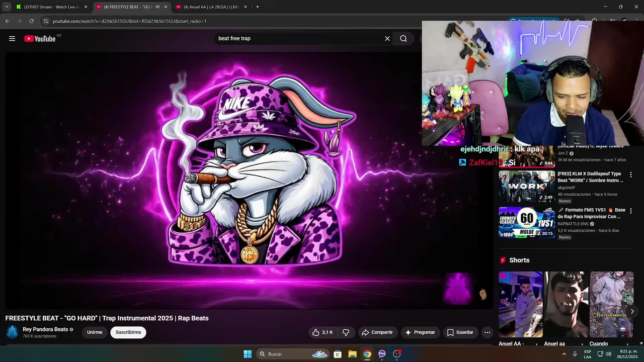Viewport: 644px width, 362px height.
Task: Open the volume speaker tray icon
Action: point(608,354)
